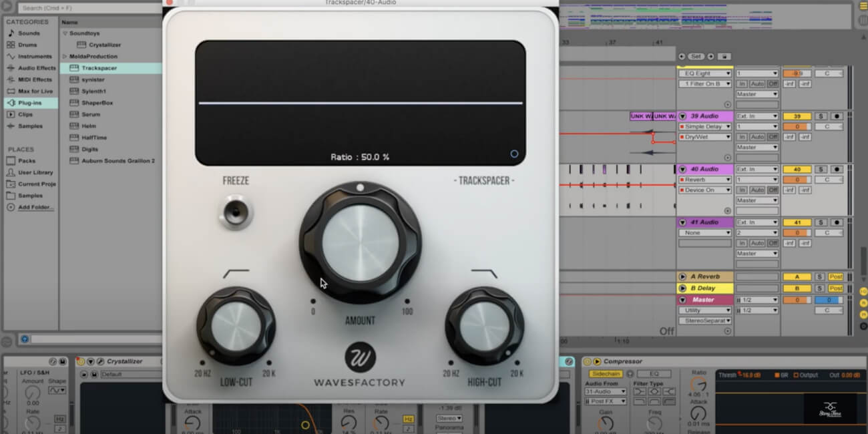Collapse the Soundtoys folder
The image size is (868, 434).
[65, 33]
